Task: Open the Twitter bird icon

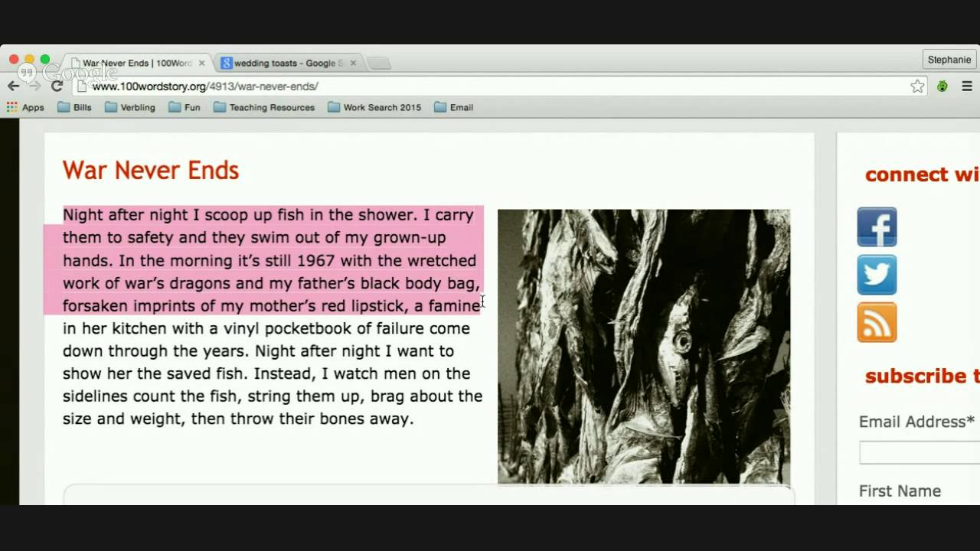Action: click(877, 275)
